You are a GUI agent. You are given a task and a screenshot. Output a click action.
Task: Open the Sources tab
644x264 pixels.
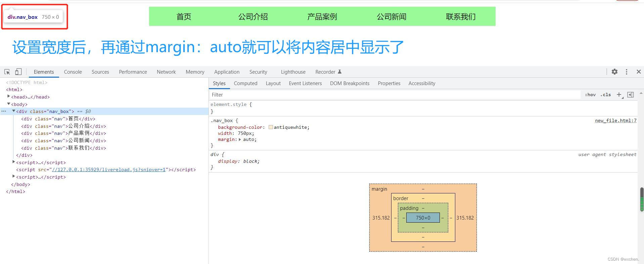pyautogui.click(x=100, y=72)
